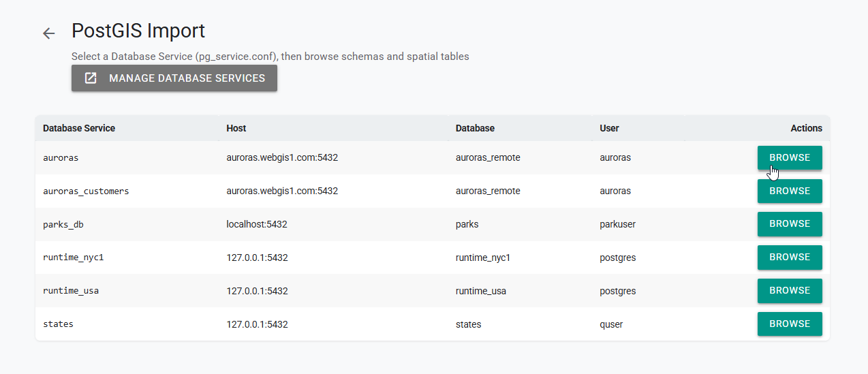Image resolution: width=868 pixels, height=374 pixels.
Task: Select the 'states' service name cell
Action: point(58,324)
